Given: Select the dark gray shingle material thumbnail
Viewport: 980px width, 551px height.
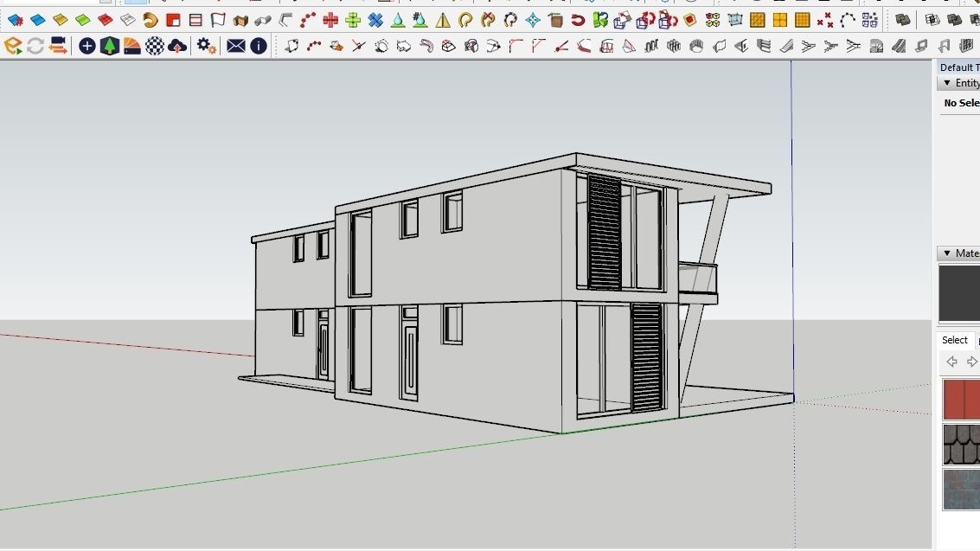Looking at the screenshot, I should (x=961, y=445).
